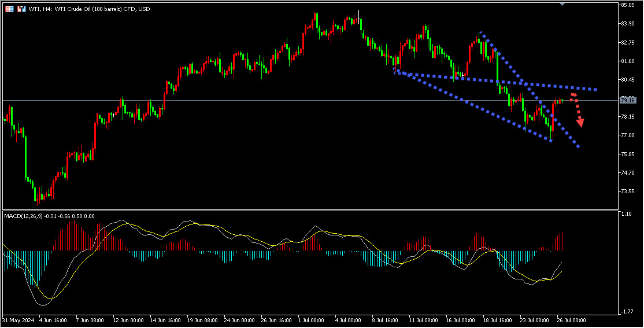The width and height of the screenshot is (644, 328).
Task: Click the 1.10 MACD scale value
Action: (x=626, y=214)
